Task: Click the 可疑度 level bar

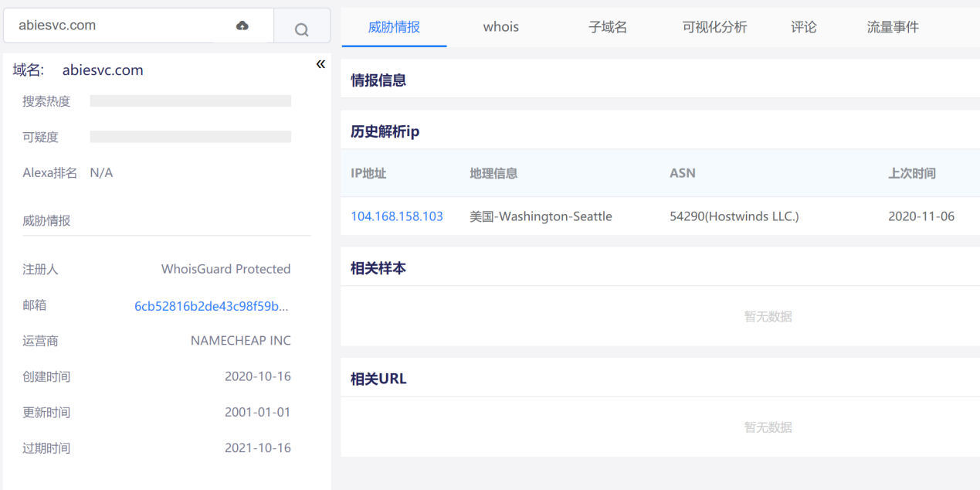Action: tap(190, 137)
